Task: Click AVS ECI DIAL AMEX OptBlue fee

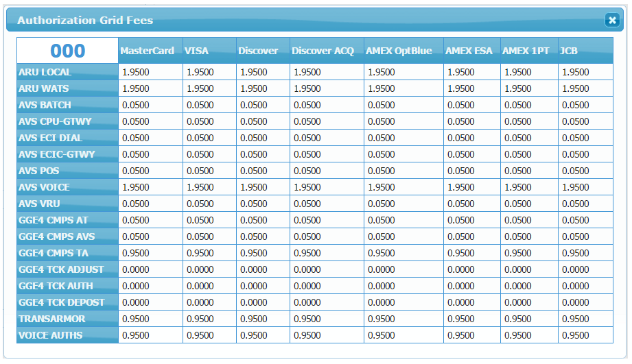Action: coord(404,138)
